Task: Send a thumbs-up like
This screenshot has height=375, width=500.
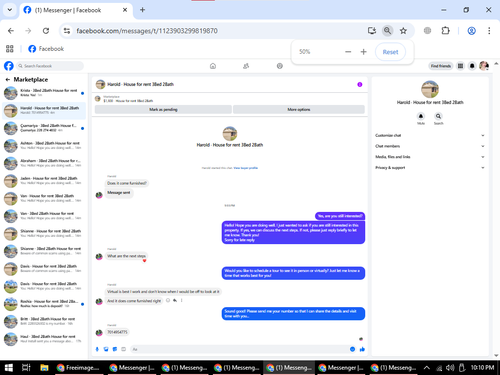Action: point(362,349)
